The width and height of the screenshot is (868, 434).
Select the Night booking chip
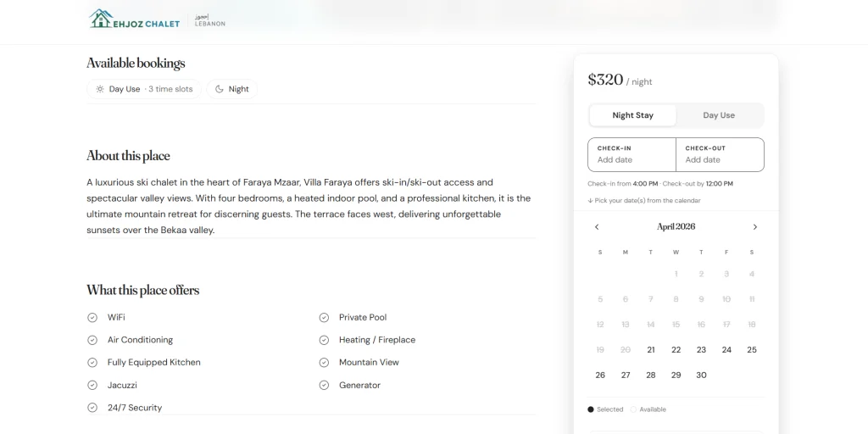231,89
